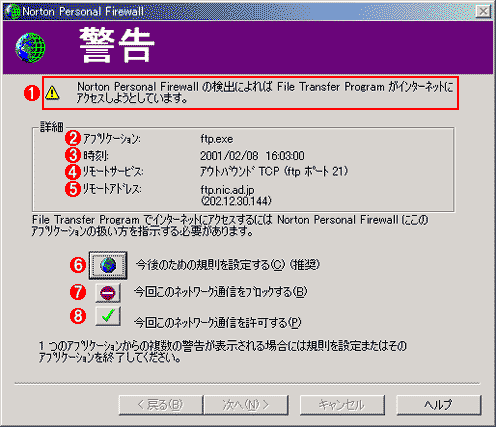Click the ftp.nic.ad.jp remote address text

click(x=227, y=190)
